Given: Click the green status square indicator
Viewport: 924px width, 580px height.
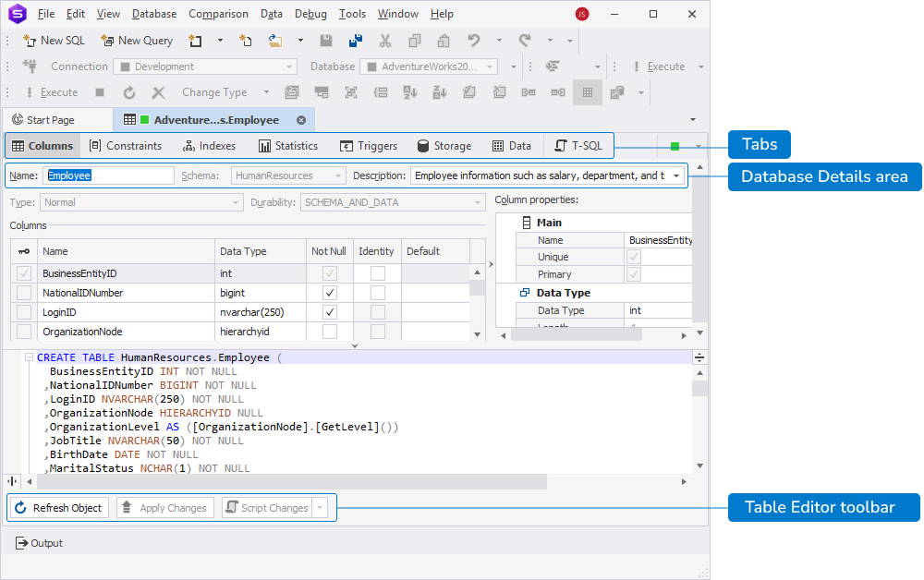Looking at the screenshot, I should click(675, 146).
